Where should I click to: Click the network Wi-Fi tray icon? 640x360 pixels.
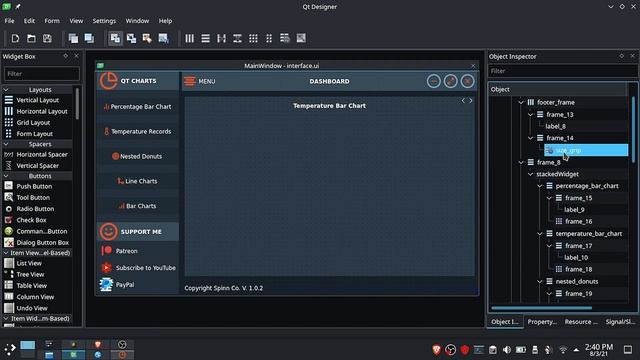coord(563,350)
